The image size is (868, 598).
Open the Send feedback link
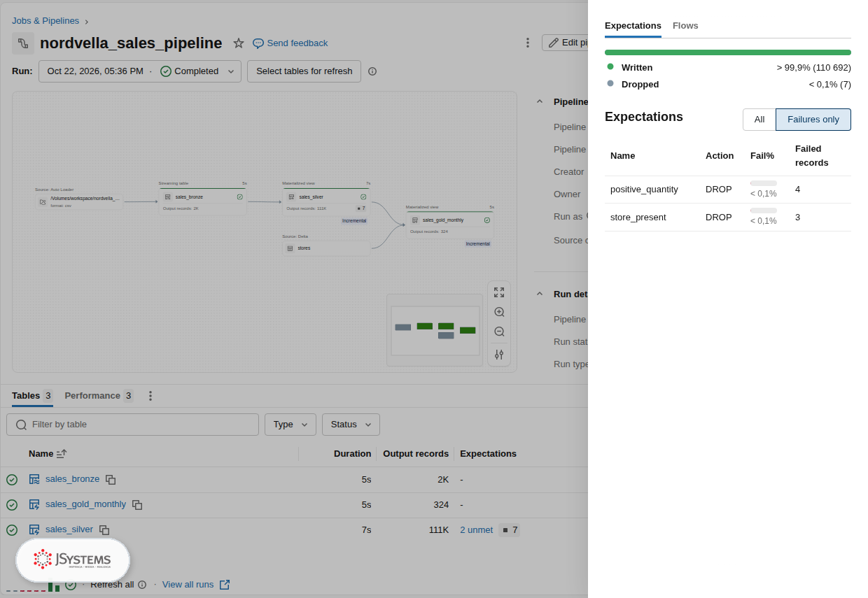pos(290,43)
